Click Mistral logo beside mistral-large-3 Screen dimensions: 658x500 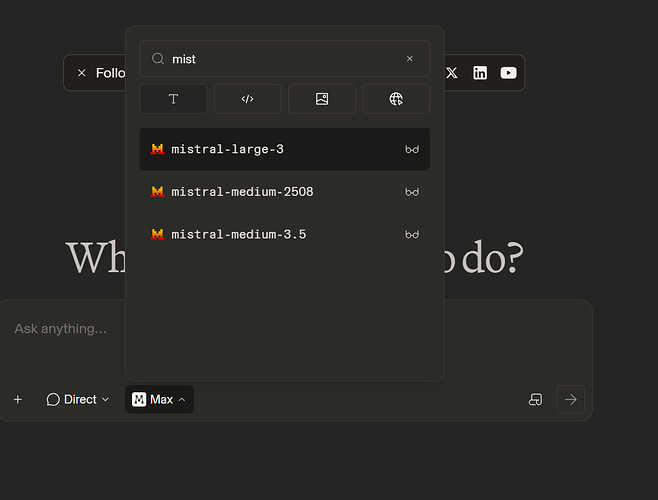coord(157,149)
